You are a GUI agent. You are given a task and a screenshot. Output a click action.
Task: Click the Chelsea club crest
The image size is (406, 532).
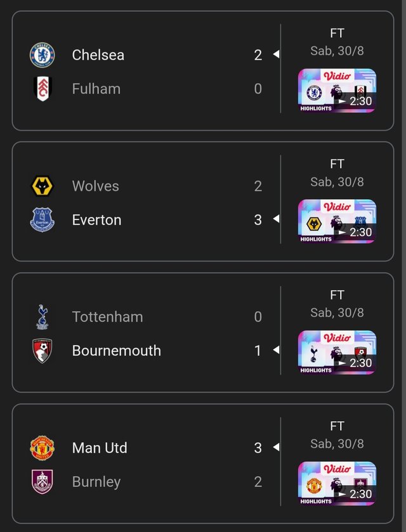(42, 55)
